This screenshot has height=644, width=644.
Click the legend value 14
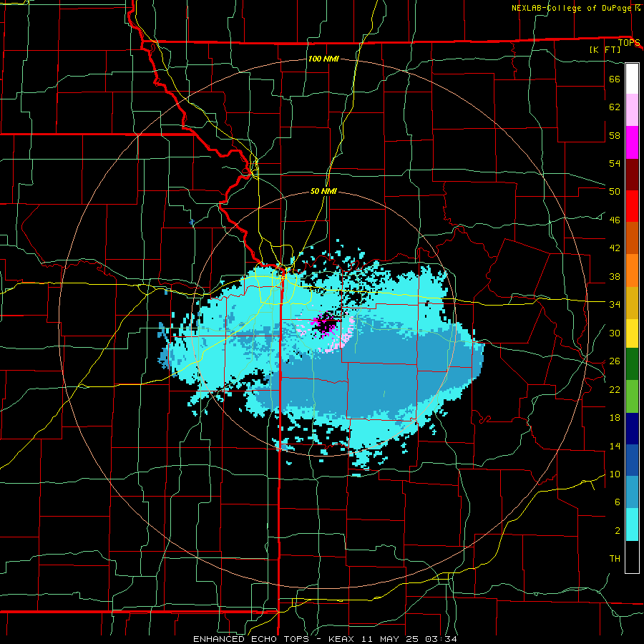615,446
